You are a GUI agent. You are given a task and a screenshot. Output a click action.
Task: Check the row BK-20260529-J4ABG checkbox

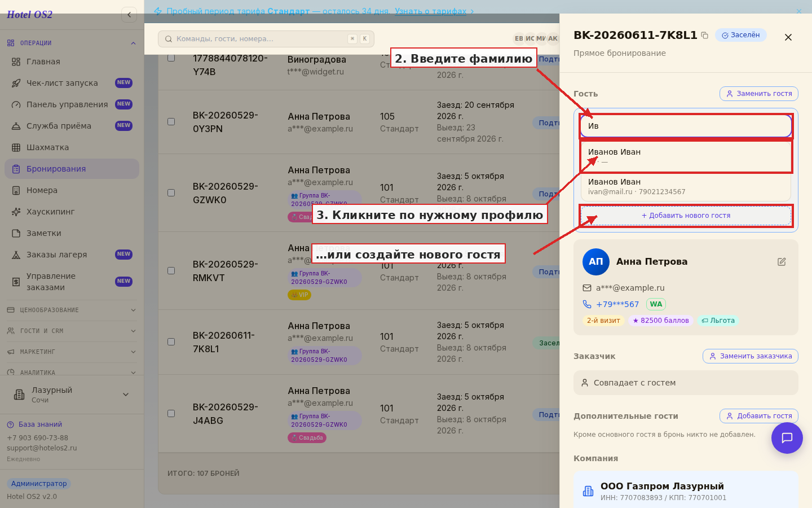(171, 414)
